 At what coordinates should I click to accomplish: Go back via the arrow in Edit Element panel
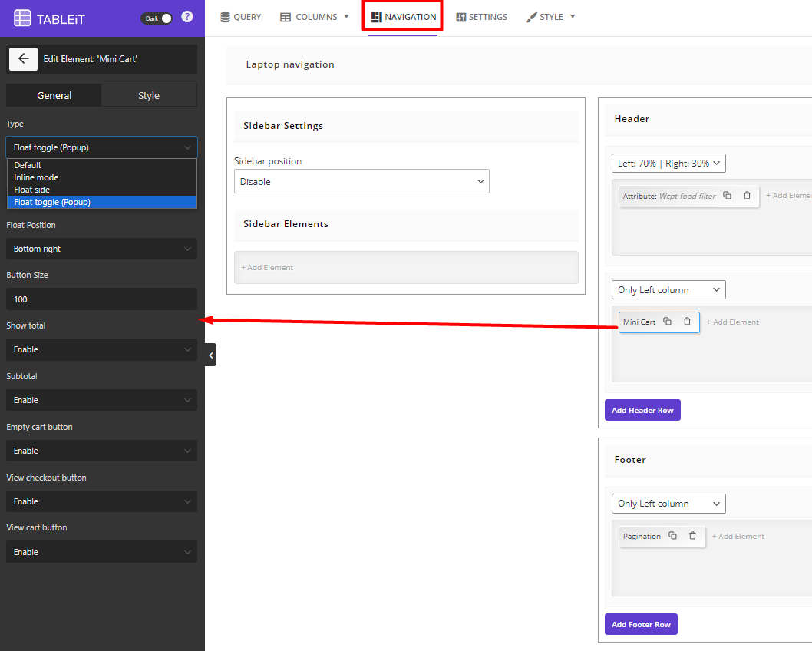23,59
